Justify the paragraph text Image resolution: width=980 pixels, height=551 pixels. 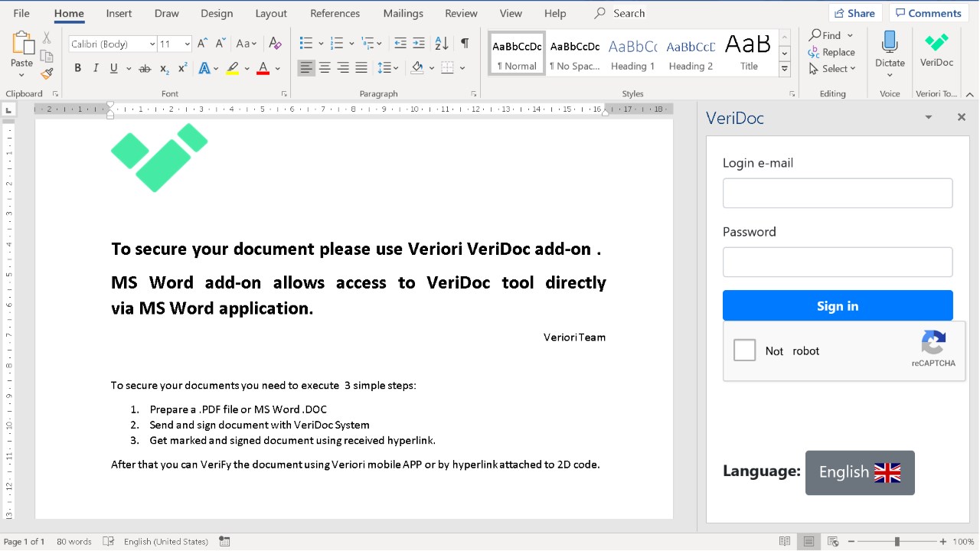click(361, 68)
